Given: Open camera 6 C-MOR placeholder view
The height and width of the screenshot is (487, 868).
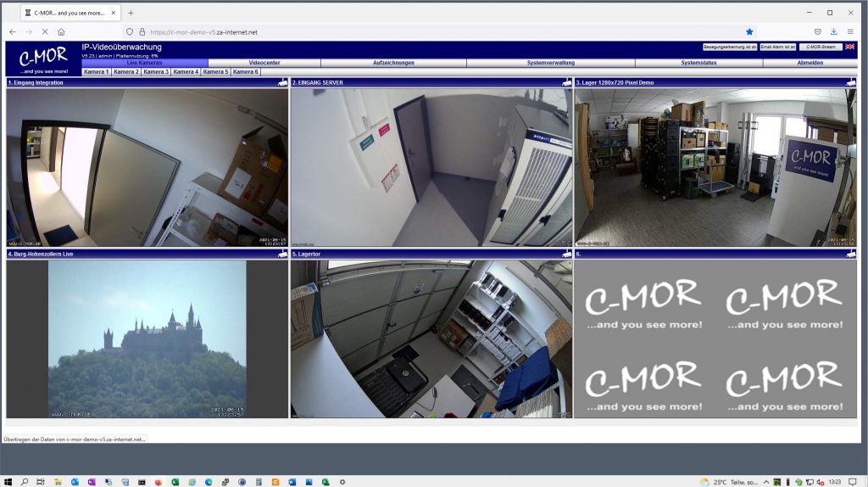Looking at the screenshot, I should point(715,339).
